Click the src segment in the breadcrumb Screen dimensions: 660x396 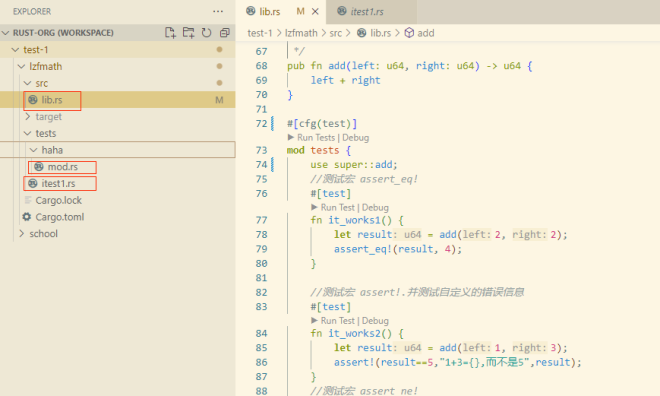pos(335,33)
